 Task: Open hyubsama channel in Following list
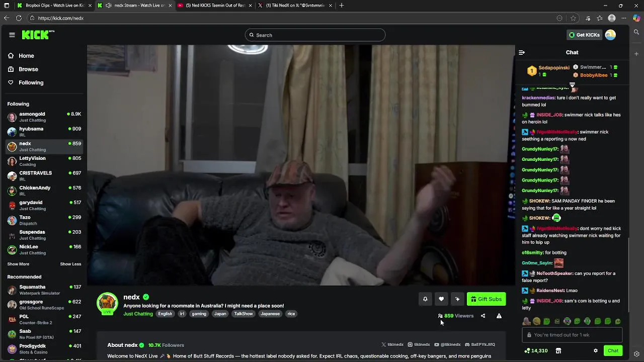[44, 132]
